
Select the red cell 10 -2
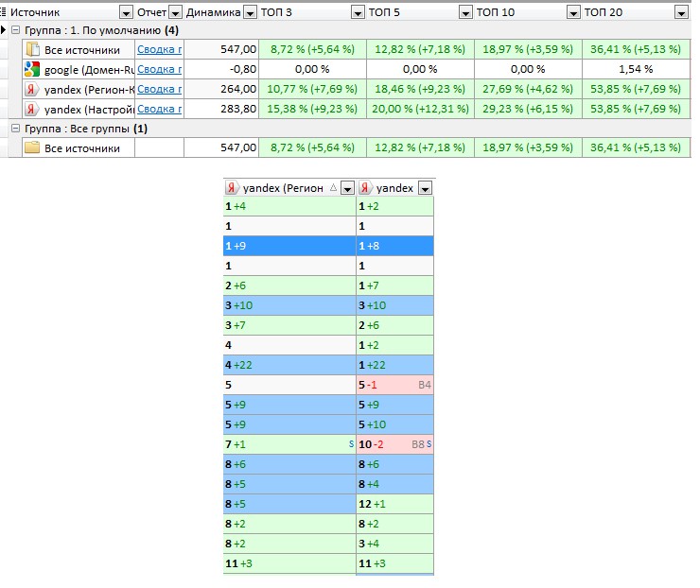point(395,444)
